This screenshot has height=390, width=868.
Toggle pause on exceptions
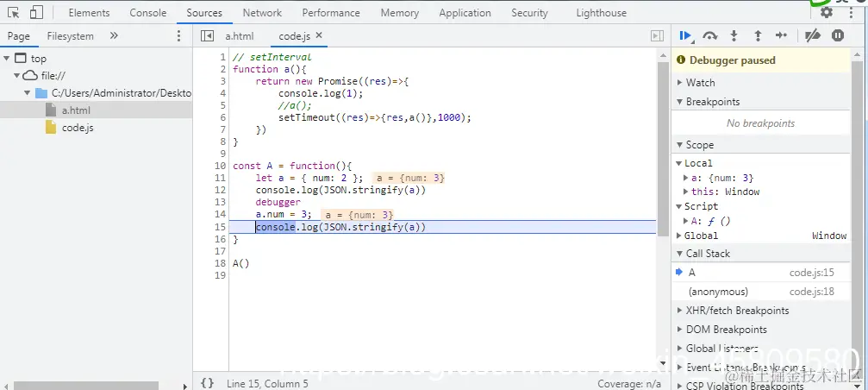click(838, 35)
